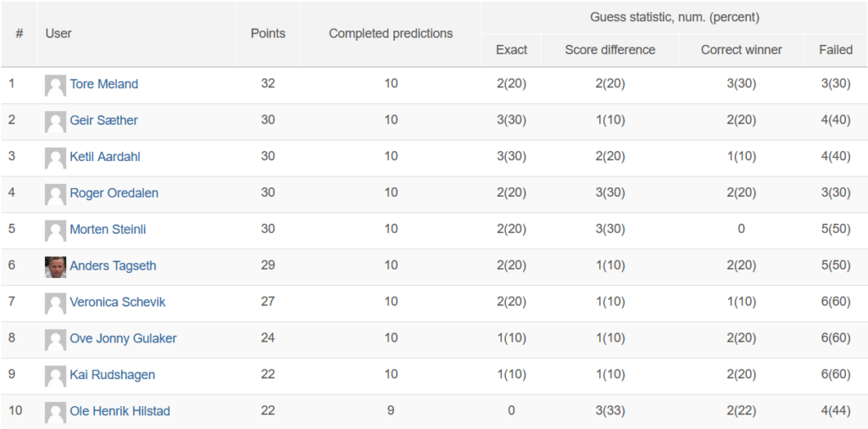868x429 pixels.
Task: Open Anders Tagseth's profile link
Action: pos(113,265)
